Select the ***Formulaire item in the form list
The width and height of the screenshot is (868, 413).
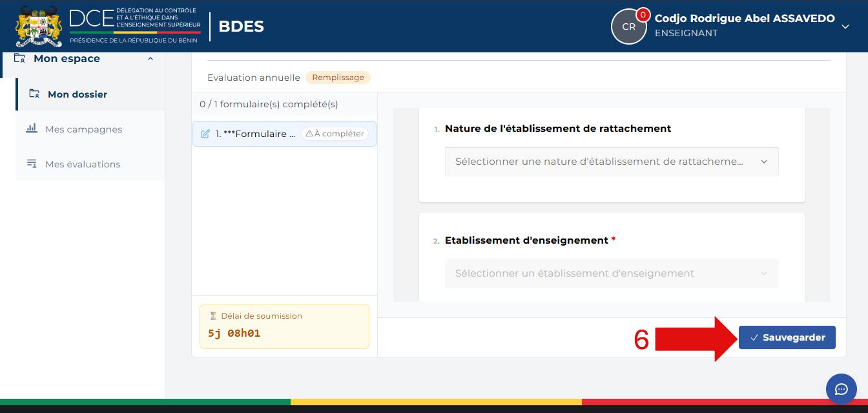284,134
